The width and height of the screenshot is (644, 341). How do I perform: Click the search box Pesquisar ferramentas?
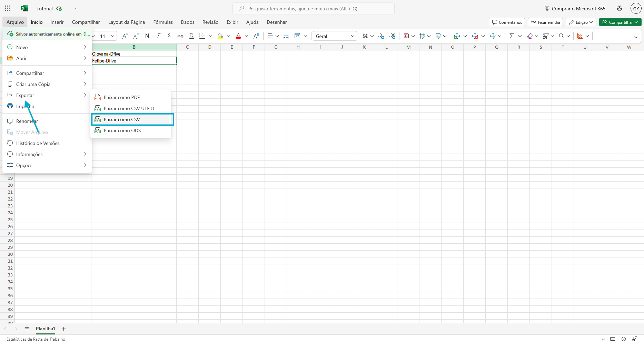coord(313,8)
